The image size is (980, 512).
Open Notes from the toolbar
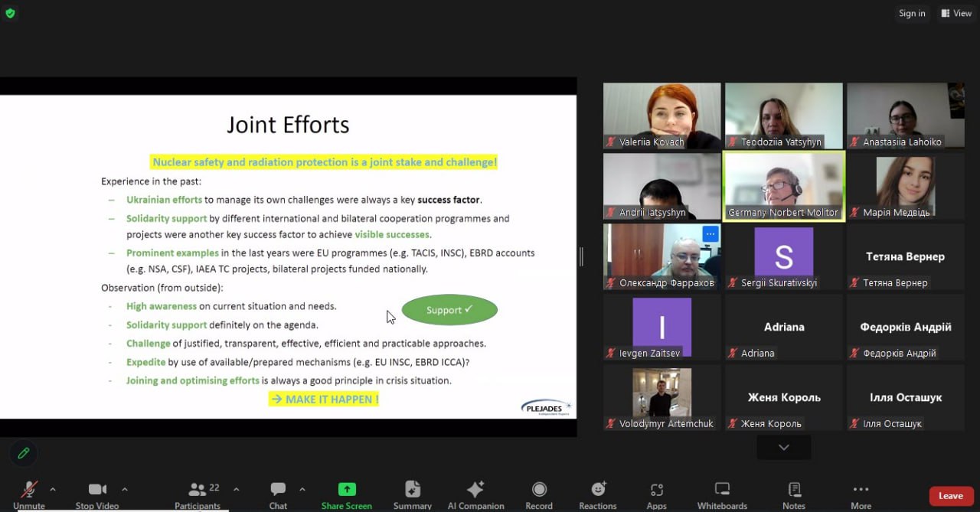click(x=794, y=490)
